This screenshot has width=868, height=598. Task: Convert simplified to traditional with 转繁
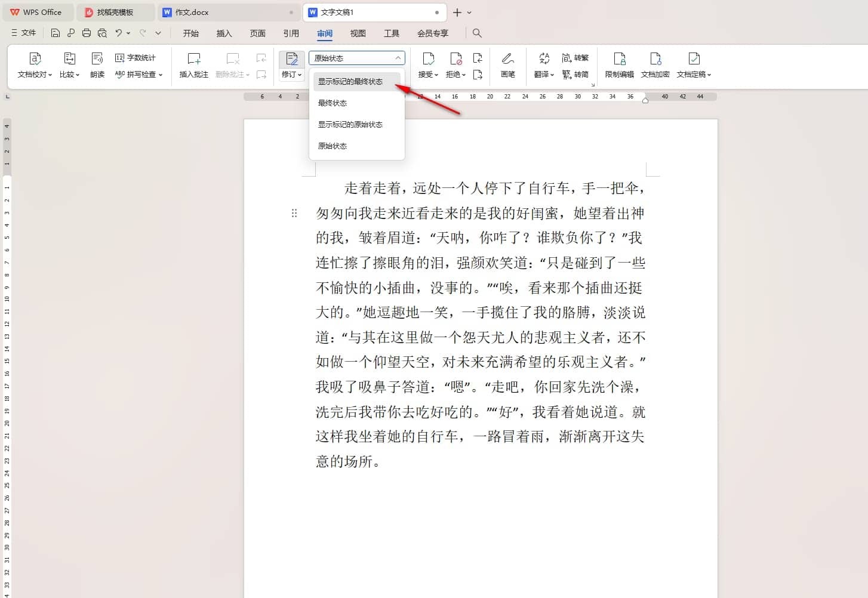(x=575, y=58)
